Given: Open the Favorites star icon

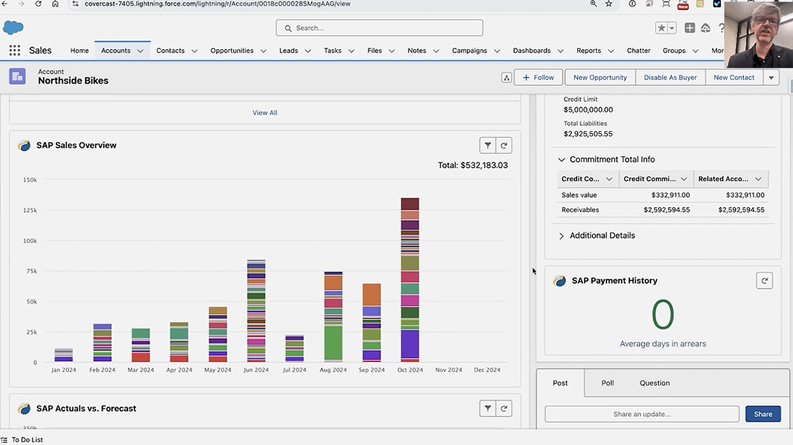Looking at the screenshot, I should click(661, 28).
